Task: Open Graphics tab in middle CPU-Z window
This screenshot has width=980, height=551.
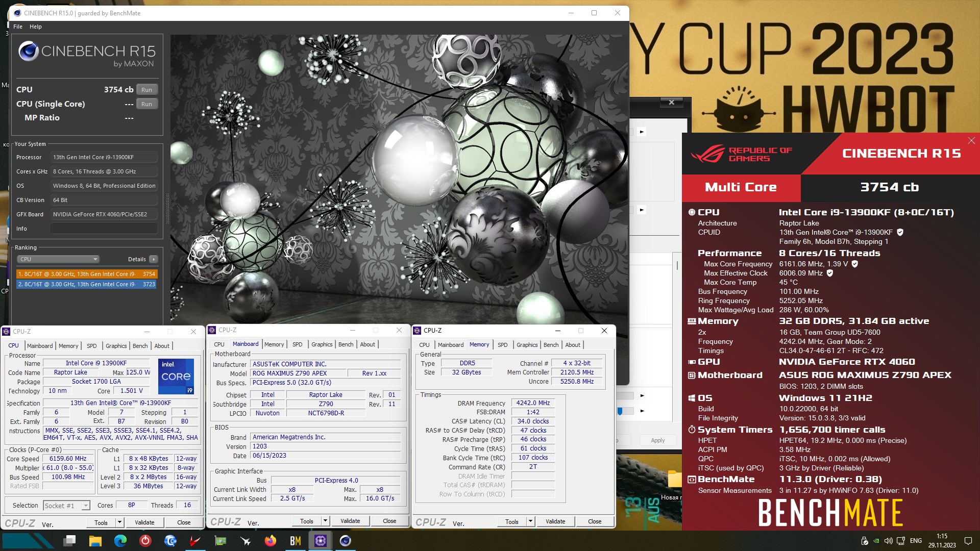Action: 322,344
